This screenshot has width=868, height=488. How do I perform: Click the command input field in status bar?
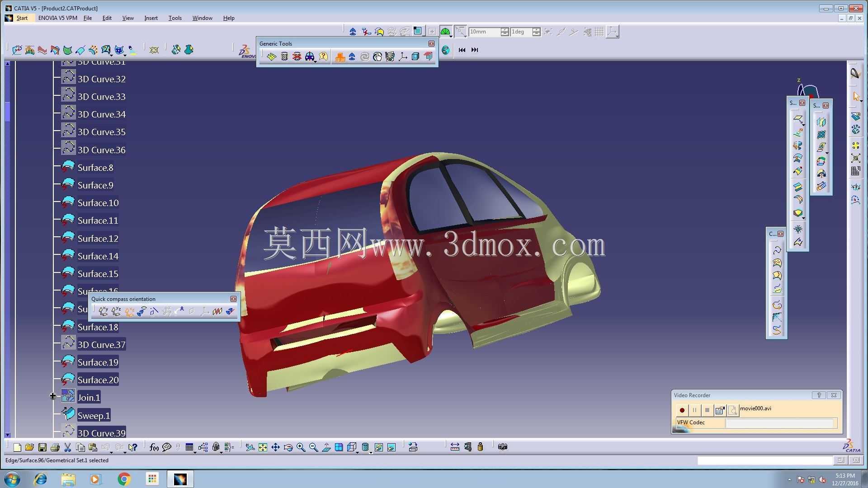(765, 460)
